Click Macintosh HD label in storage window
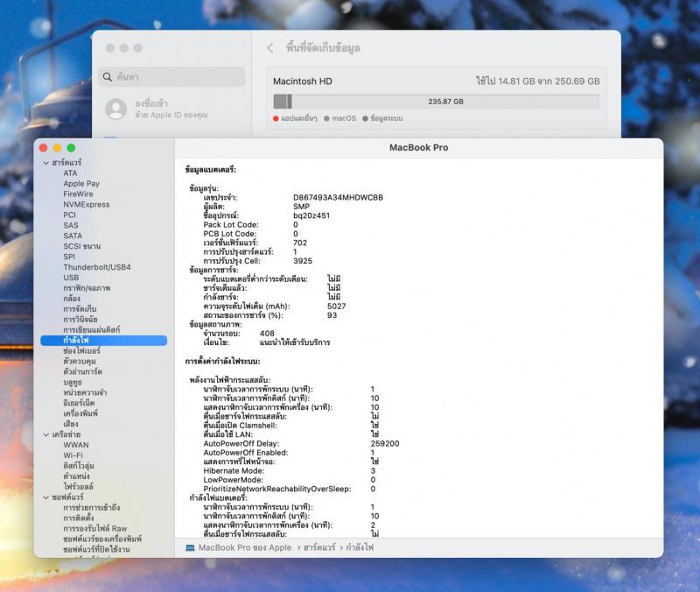Screen dimensions: 700x592 pos(303,81)
